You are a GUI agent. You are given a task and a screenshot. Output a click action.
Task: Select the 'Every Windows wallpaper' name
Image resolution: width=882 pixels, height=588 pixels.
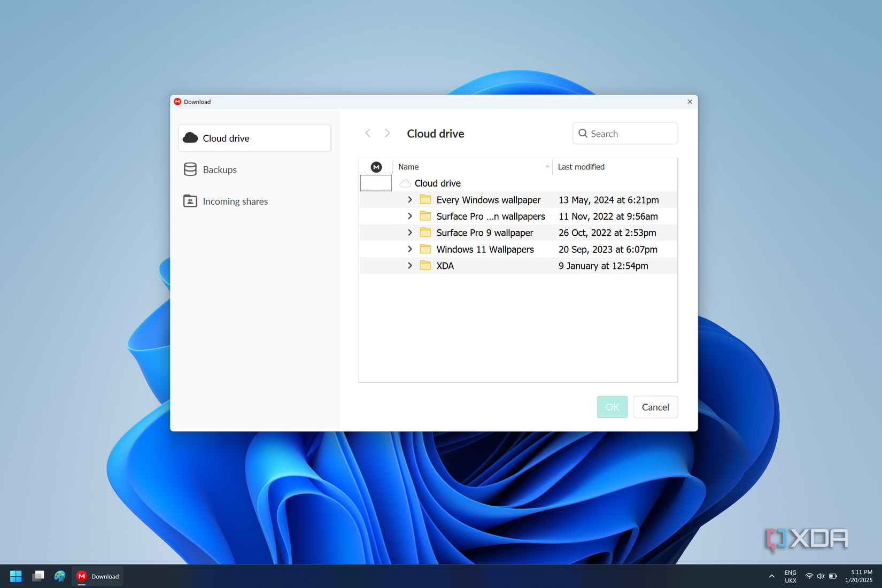489,200
